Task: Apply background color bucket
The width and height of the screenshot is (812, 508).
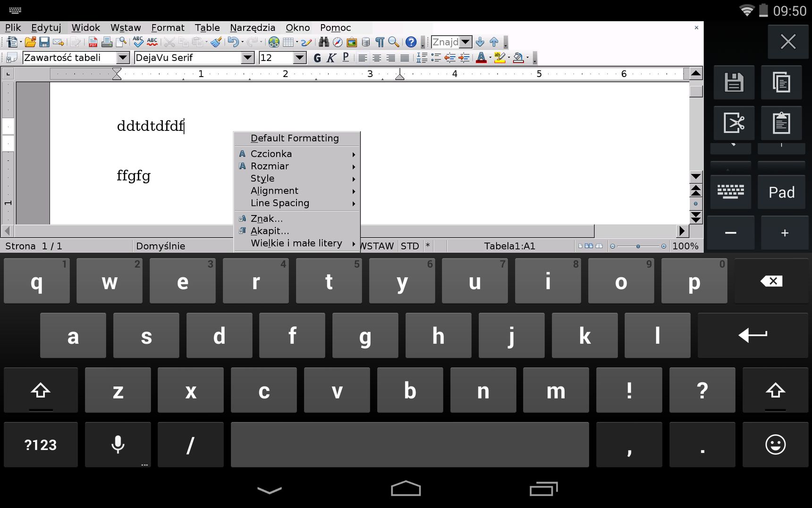Action: tap(518, 58)
